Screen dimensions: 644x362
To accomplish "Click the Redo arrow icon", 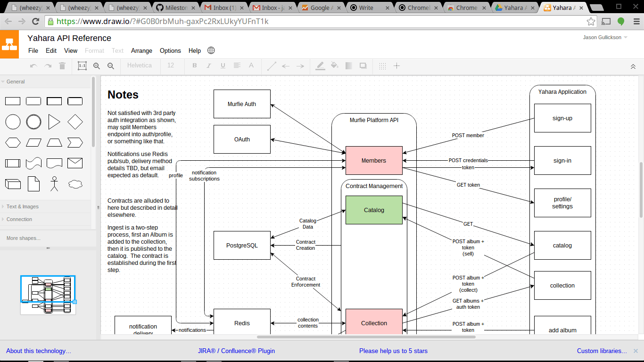I will click(x=48, y=66).
